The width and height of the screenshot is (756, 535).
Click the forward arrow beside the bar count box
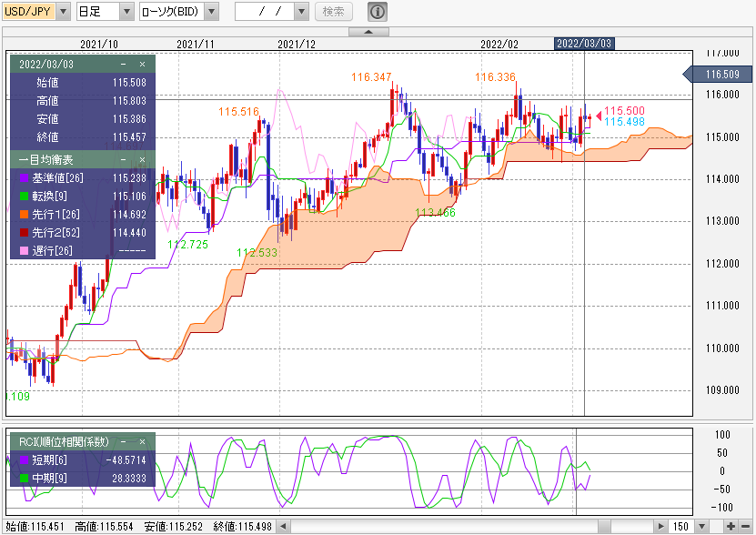(x=660, y=526)
